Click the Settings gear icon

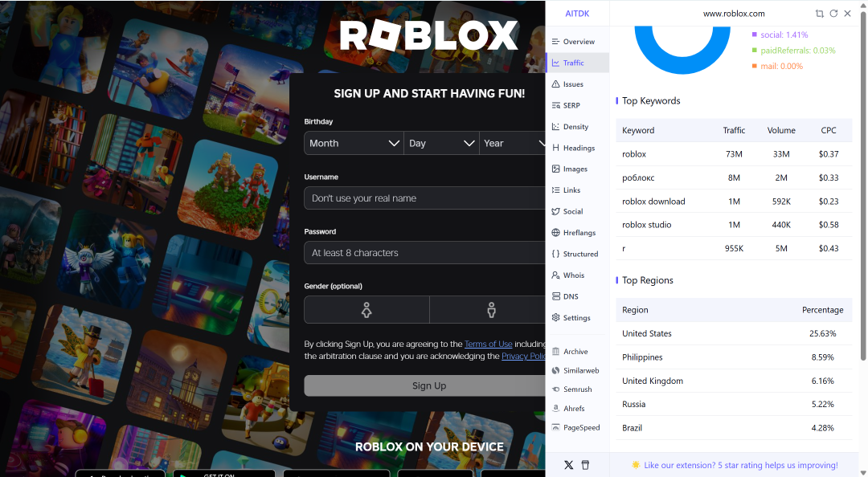(x=556, y=318)
